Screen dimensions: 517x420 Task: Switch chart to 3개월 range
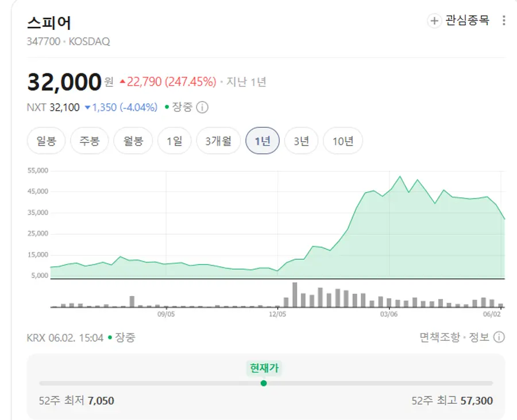pos(218,141)
